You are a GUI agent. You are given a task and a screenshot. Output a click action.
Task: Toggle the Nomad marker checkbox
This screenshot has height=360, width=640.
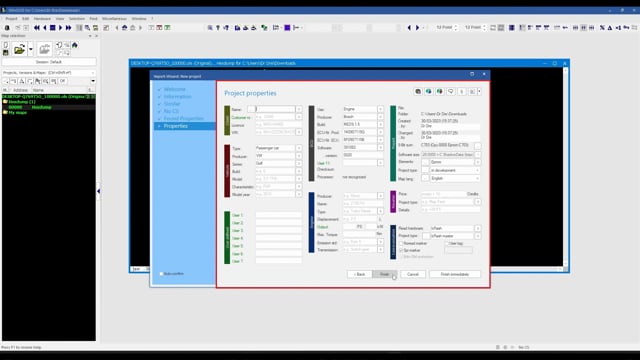coord(401,243)
